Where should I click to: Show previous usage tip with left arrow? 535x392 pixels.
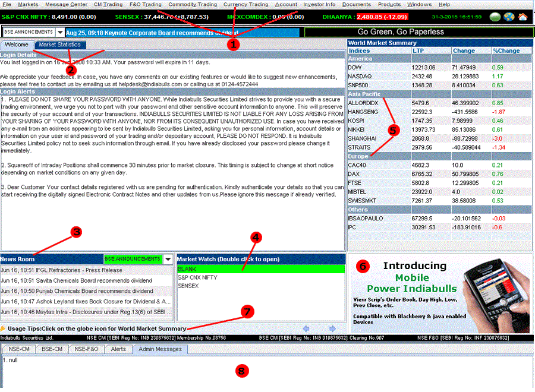307,328
